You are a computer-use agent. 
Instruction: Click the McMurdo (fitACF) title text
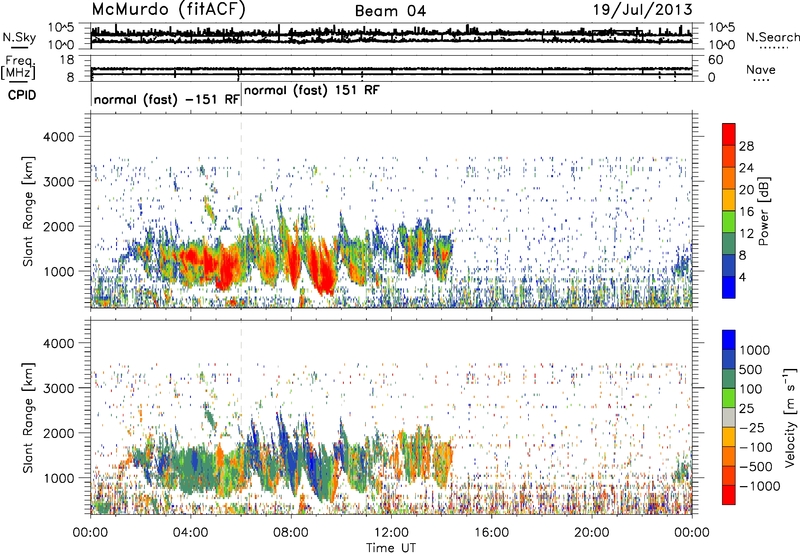pyautogui.click(x=168, y=10)
